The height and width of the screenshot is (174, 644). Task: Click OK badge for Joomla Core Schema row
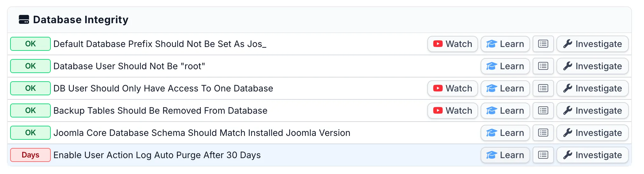click(30, 133)
